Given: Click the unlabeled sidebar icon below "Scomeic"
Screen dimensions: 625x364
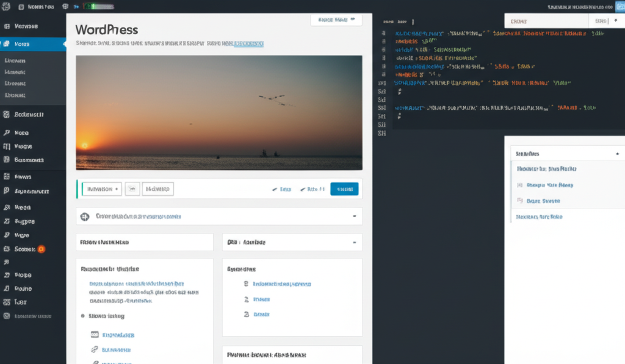Looking at the screenshot, I should click(6, 262).
